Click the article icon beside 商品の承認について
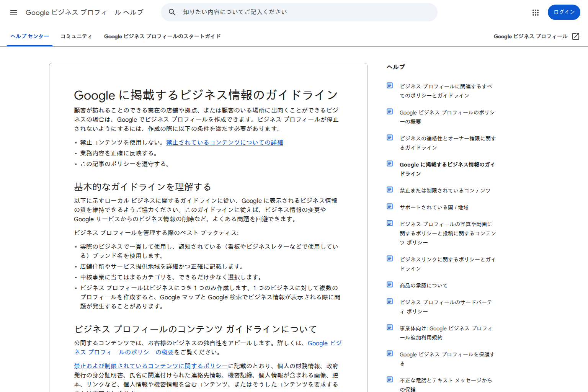This screenshot has width=588, height=392. 390,284
